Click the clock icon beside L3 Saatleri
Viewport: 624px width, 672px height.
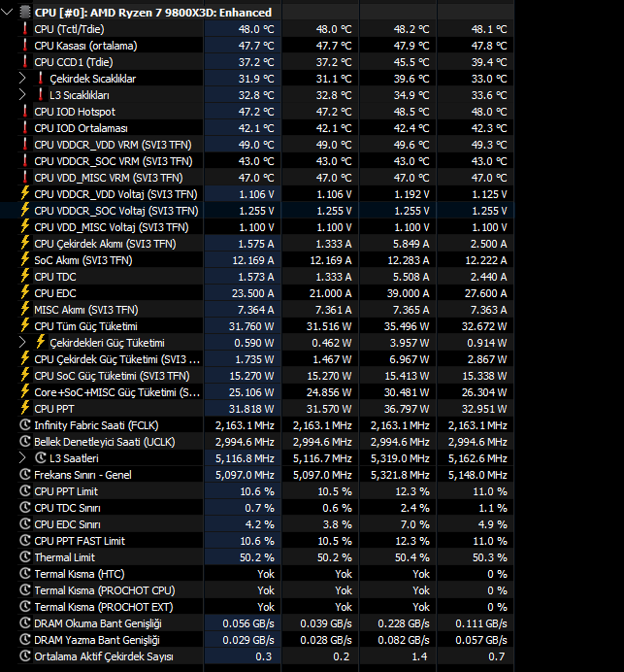pyautogui.click(x=41, y=458)
